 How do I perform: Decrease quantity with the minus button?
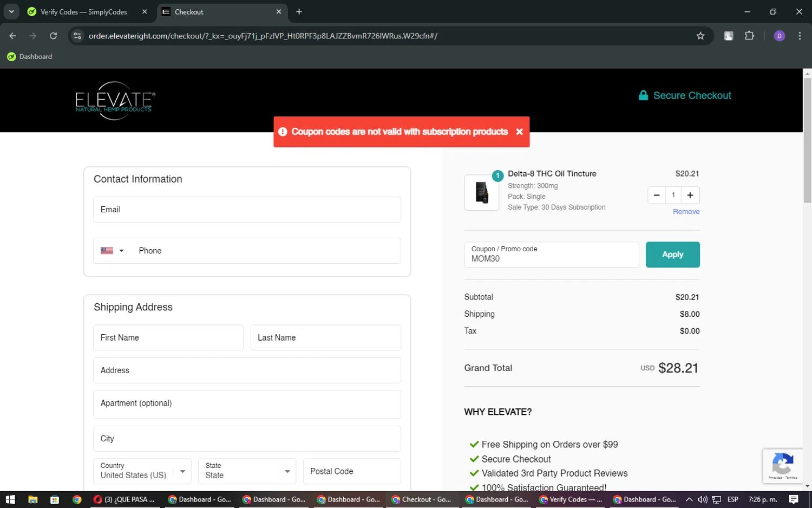[x=656, y=195]
